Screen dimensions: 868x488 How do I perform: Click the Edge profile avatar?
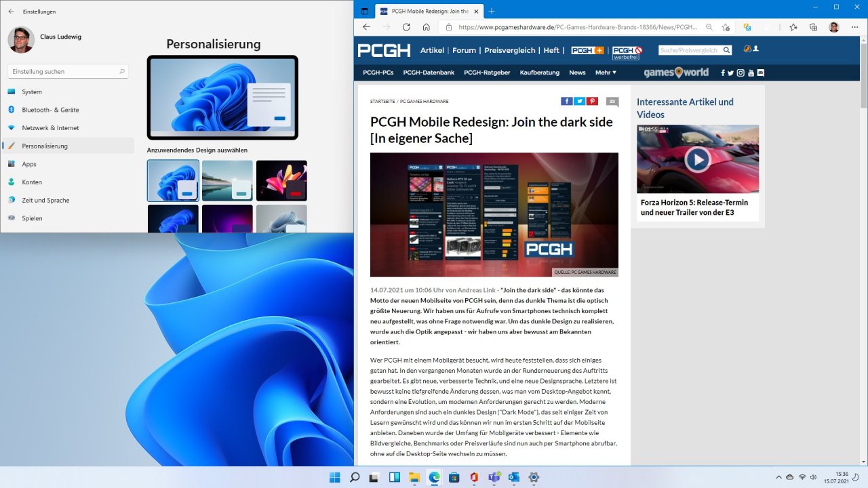(x=834, y=27)
